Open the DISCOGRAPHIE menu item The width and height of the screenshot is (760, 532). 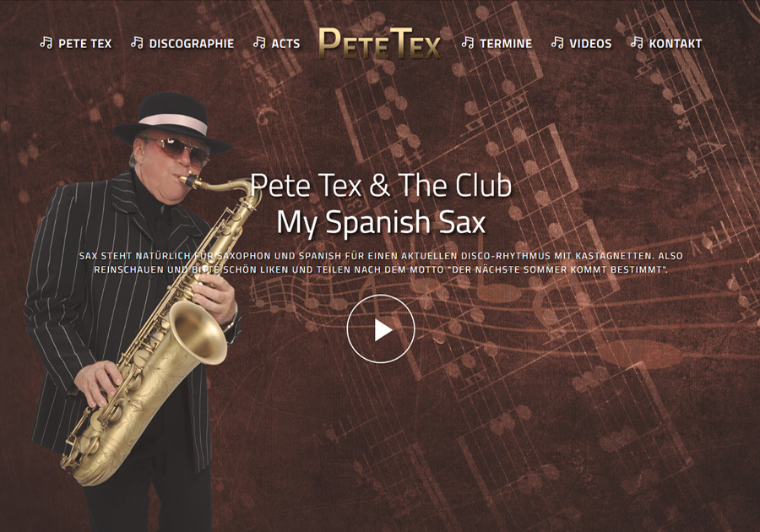click(x=192, y=44)
